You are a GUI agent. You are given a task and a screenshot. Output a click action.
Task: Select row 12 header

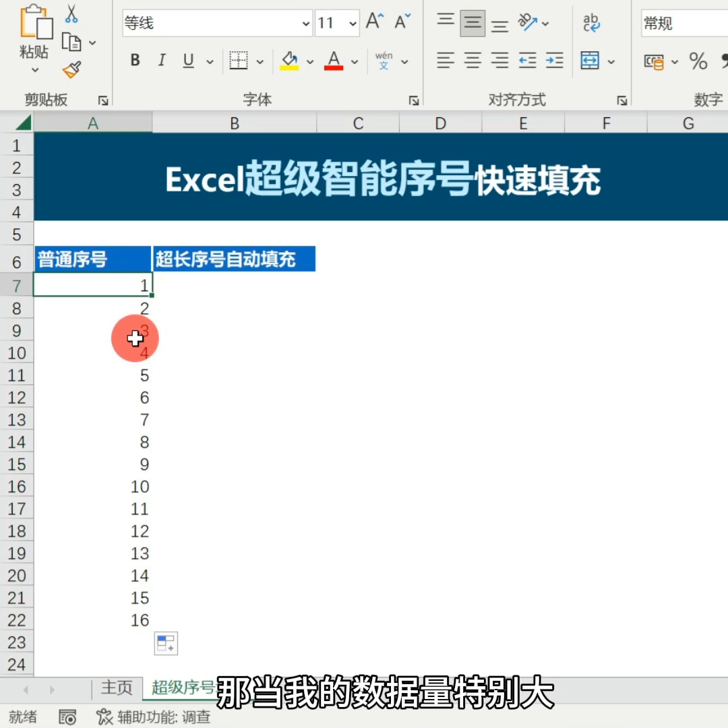coord(17,398)
